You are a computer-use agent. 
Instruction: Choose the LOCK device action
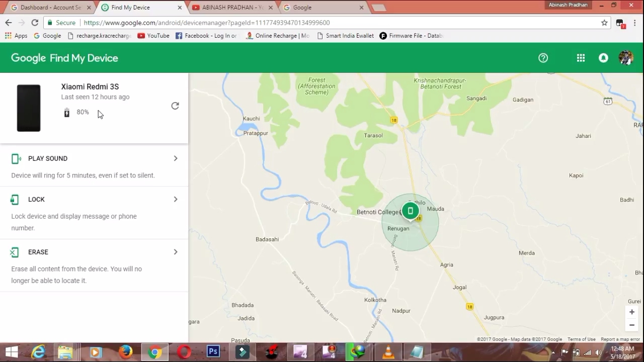point(36,199)
